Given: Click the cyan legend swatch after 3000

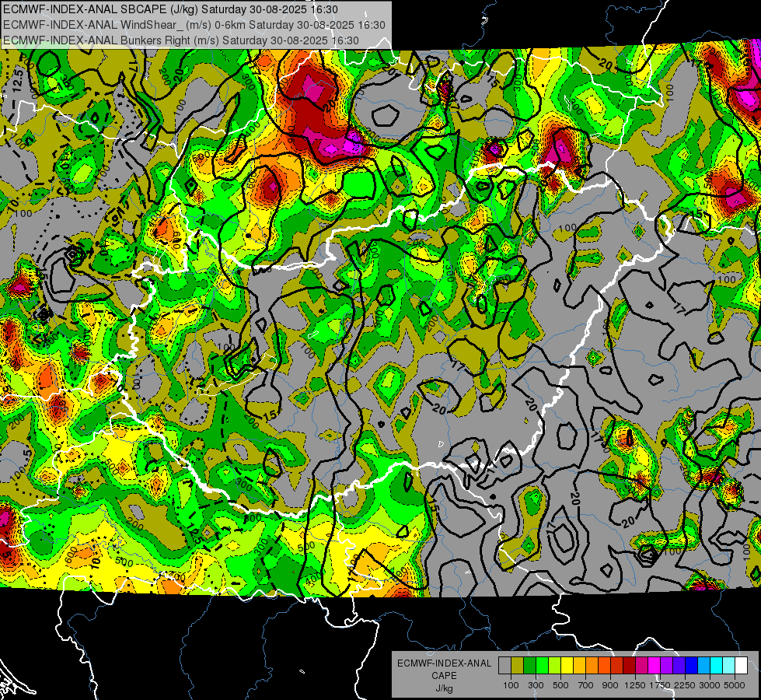Looking at the screenshot, I should tap(717, 666).
